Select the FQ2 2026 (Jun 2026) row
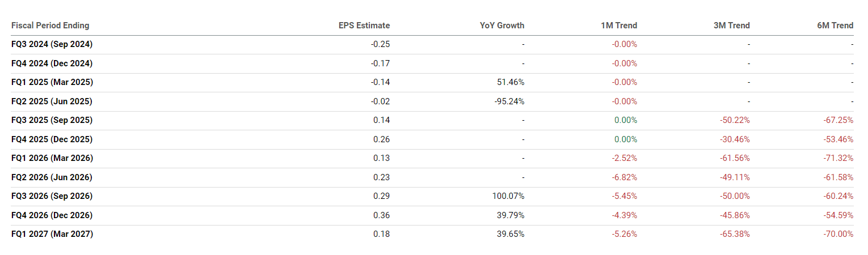 52,177
